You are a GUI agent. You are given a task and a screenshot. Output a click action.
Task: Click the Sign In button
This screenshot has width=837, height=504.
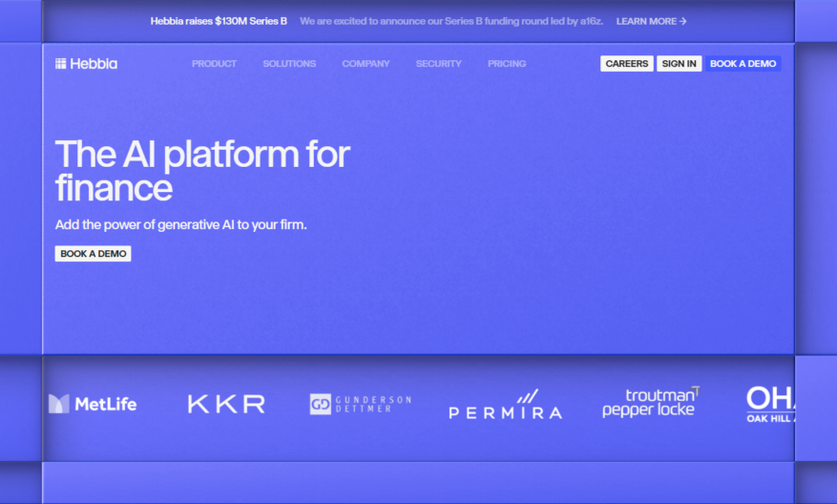679,64
